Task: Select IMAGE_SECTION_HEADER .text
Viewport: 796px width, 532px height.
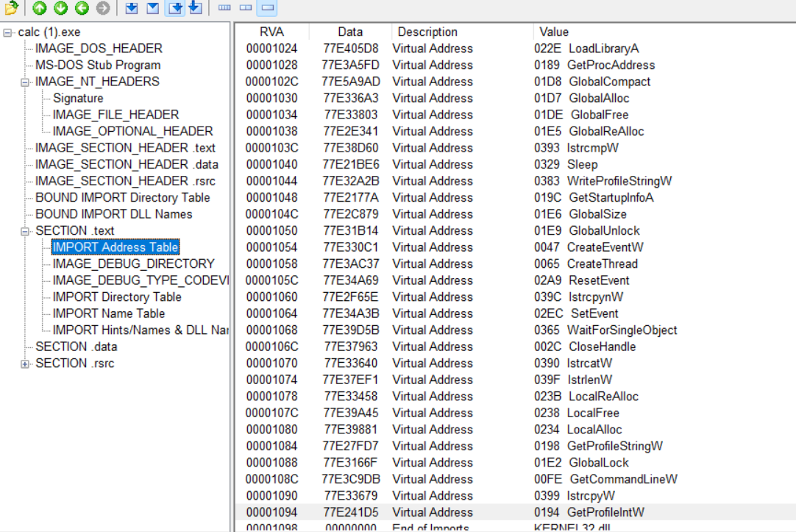Action: (x=125, y=148)
